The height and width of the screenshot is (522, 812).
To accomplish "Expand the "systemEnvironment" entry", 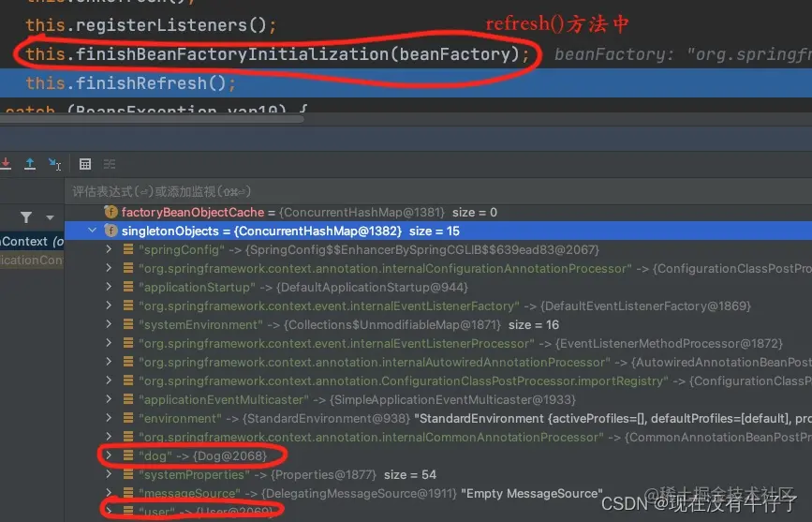I will 109,324.
